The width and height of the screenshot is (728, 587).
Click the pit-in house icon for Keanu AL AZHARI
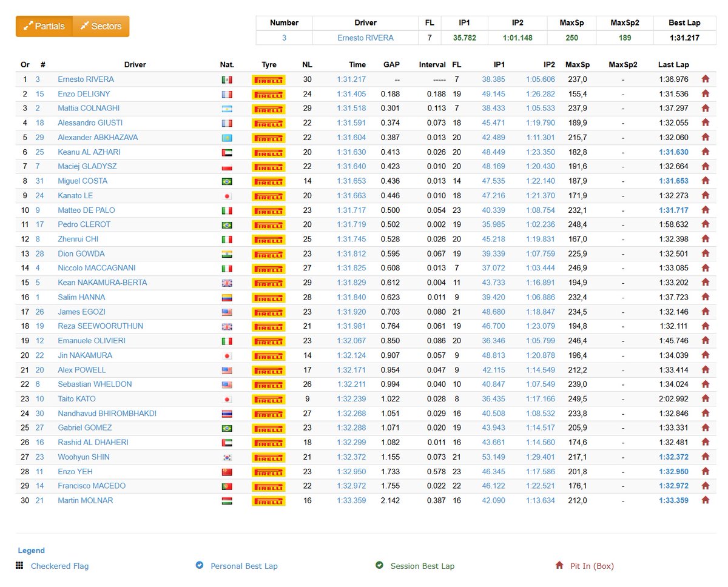point(705,152)
